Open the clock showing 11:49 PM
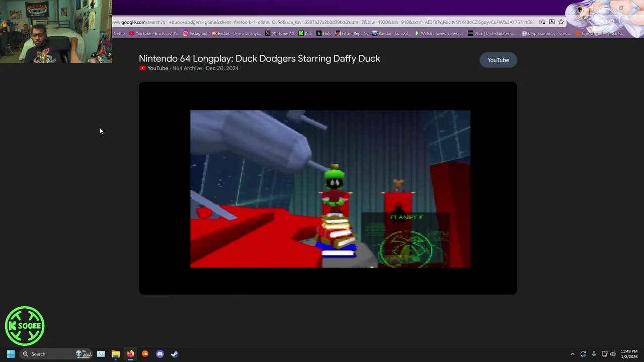644x362 pixels. (x=629, y=354)
